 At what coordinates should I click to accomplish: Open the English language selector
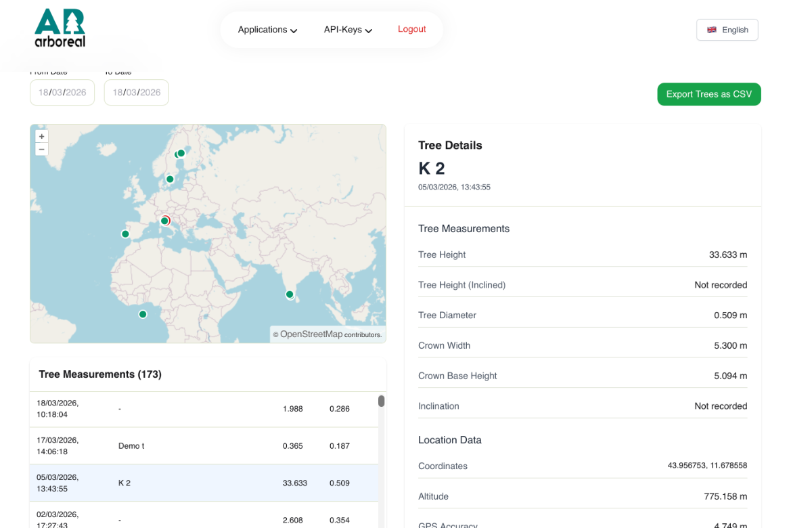(727, 30)
